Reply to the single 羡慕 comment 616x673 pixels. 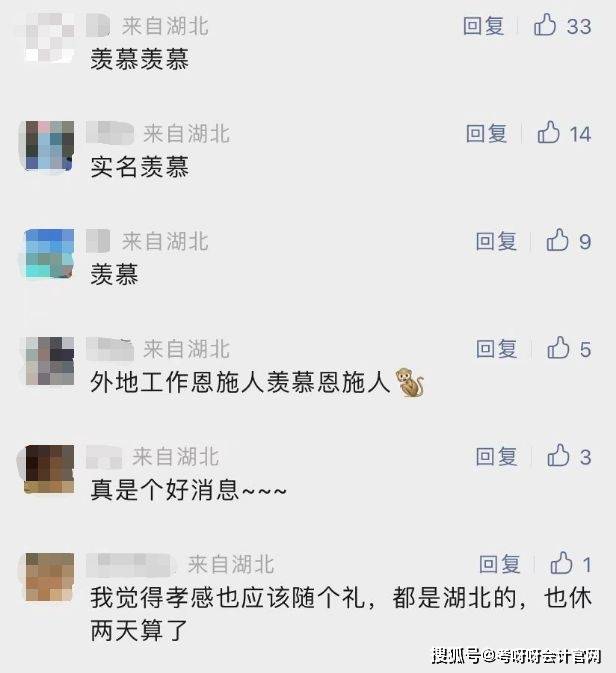(x=496, y=241)
